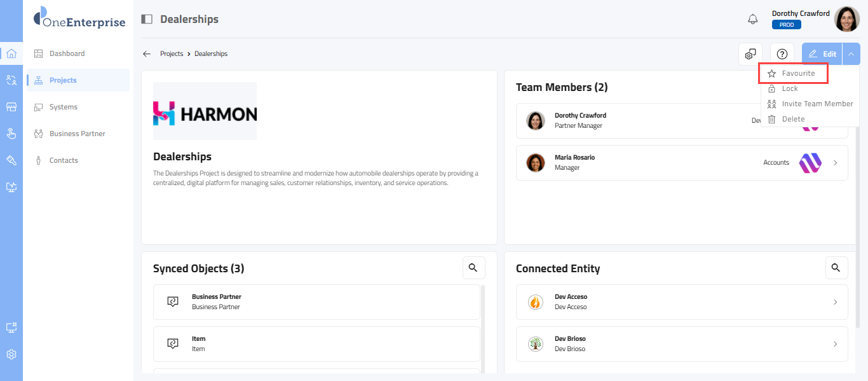Open Dorothy Crawford profile avatar

846,19
